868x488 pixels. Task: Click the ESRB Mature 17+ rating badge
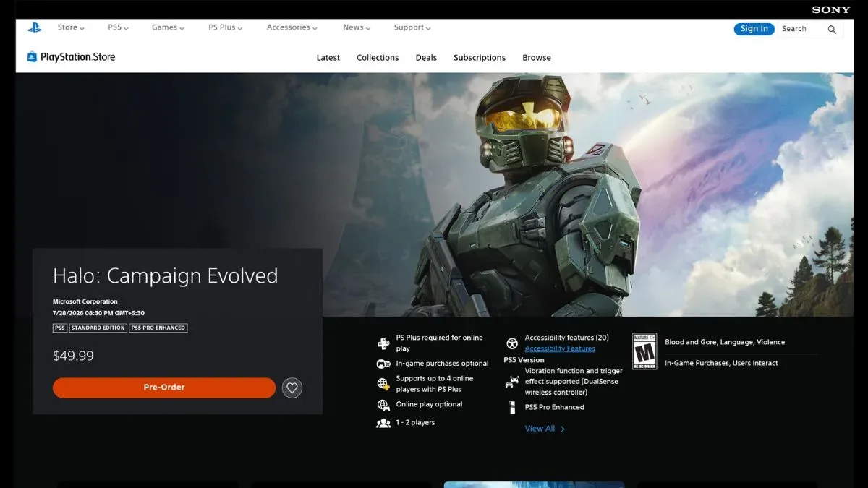644,351
